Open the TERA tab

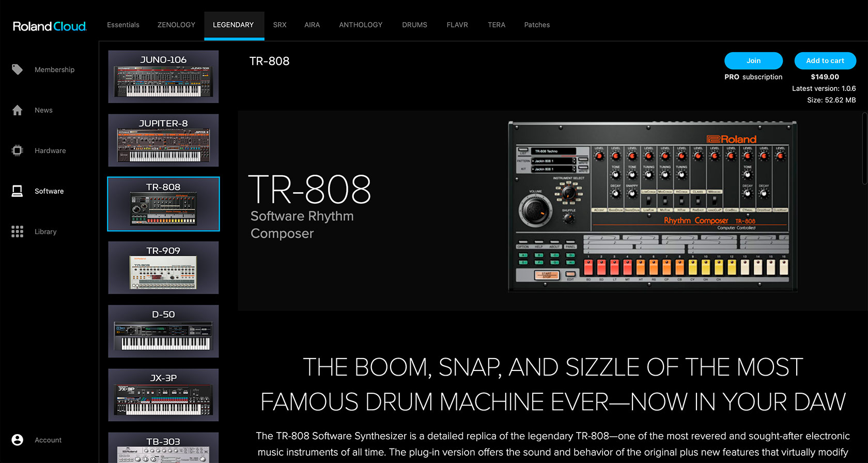[x=497, y=25]
